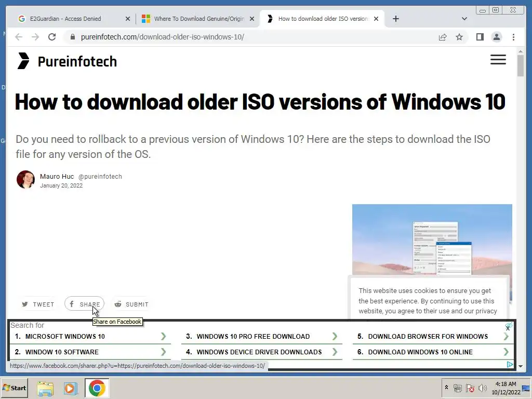Switch to Where To Download Genuine tab
This screenshot has height=399, width=532.
pyautogui.click(x=199, y=19)
